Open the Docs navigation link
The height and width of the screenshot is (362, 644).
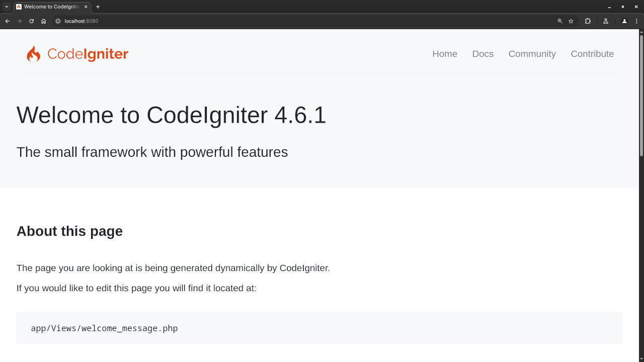pos(482,54)
